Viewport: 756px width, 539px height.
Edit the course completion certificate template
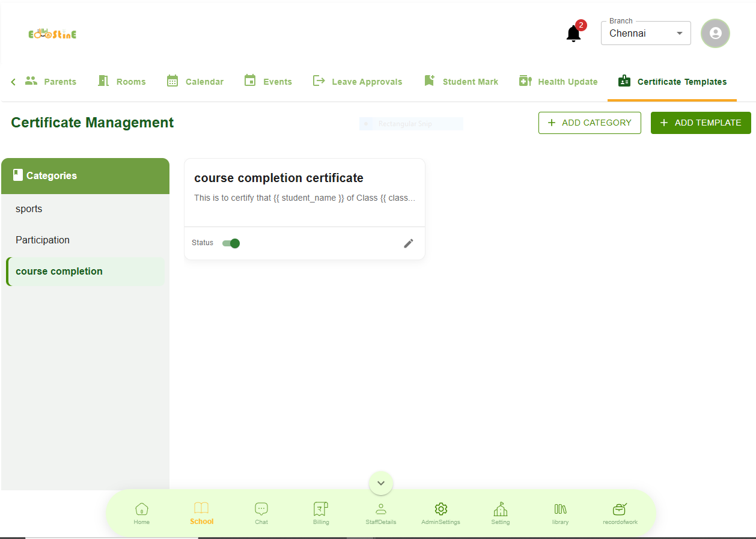[409, 243]
